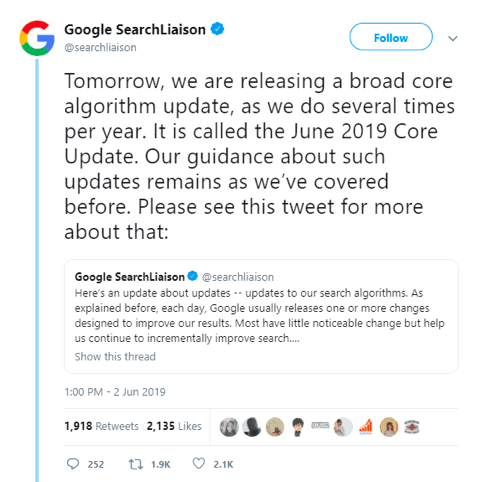Image resolution: width=488 pixels, height=482 pixels.
Task: Click Google SearchLiaison name in header
Action: click(135, 30)
